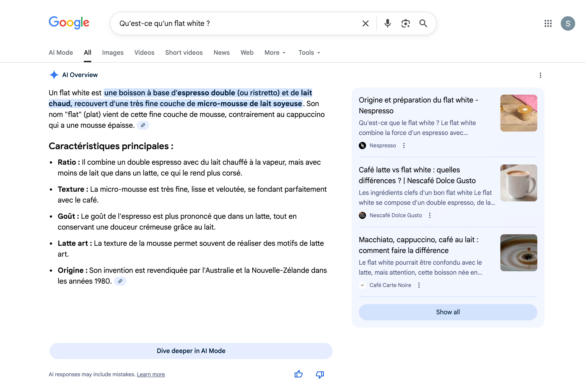This screenshot has width=586, height=392.
Task: Open options menu for Café Carte Noire result
Action: coord(419,285)
